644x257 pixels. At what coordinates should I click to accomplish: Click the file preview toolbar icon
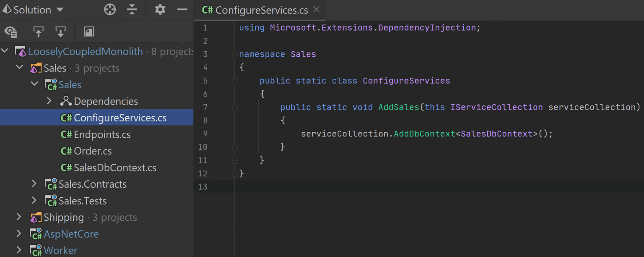point(88,31)
